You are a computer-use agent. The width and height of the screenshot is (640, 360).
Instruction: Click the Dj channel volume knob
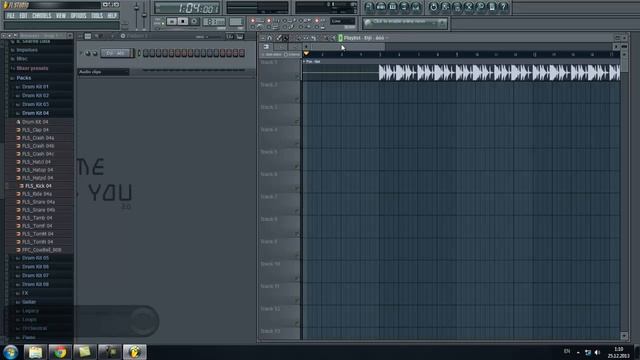[95, 53]
